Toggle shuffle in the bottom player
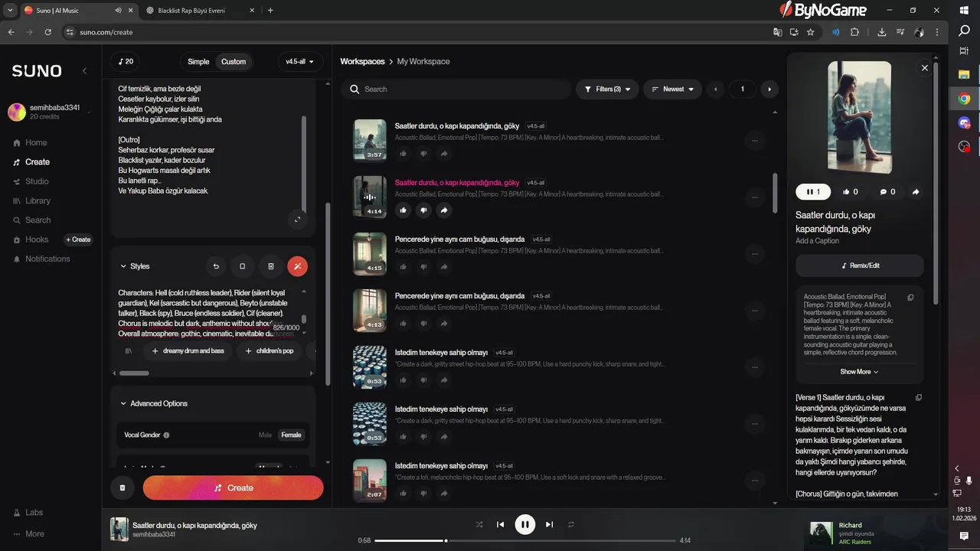The width and height of the screenshot is (980, 551). click(479, 524)
